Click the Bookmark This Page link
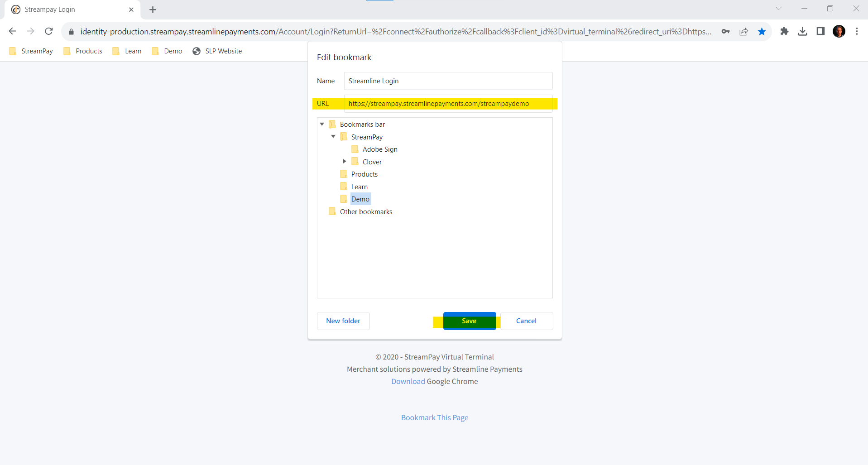Screen dimensions: 868x465 [434, 417]
